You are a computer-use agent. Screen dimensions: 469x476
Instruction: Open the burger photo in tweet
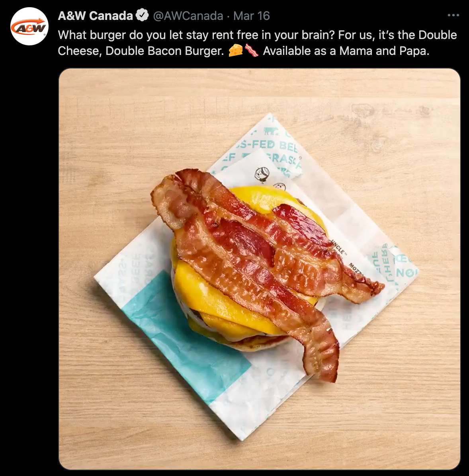260,269
